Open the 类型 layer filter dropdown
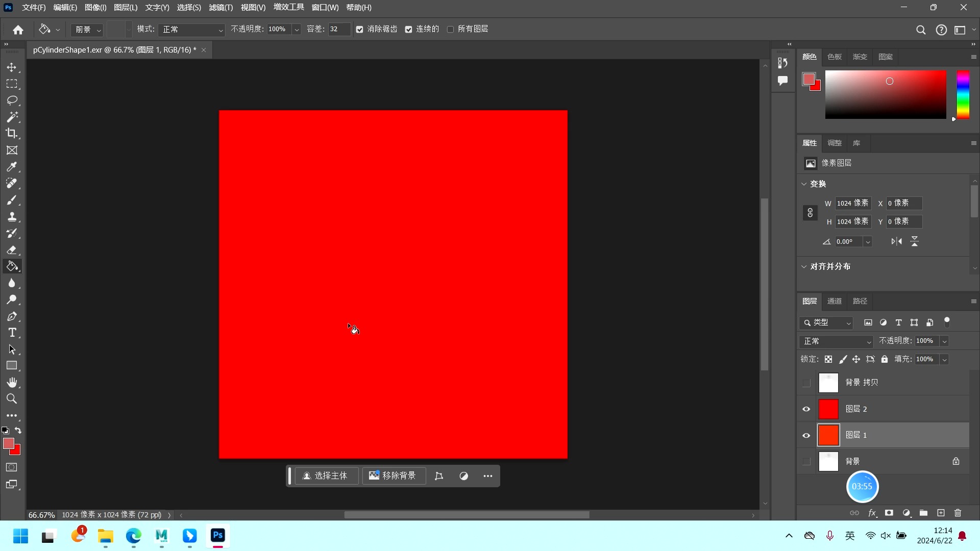The image size is (980, 551). [826, 322]
